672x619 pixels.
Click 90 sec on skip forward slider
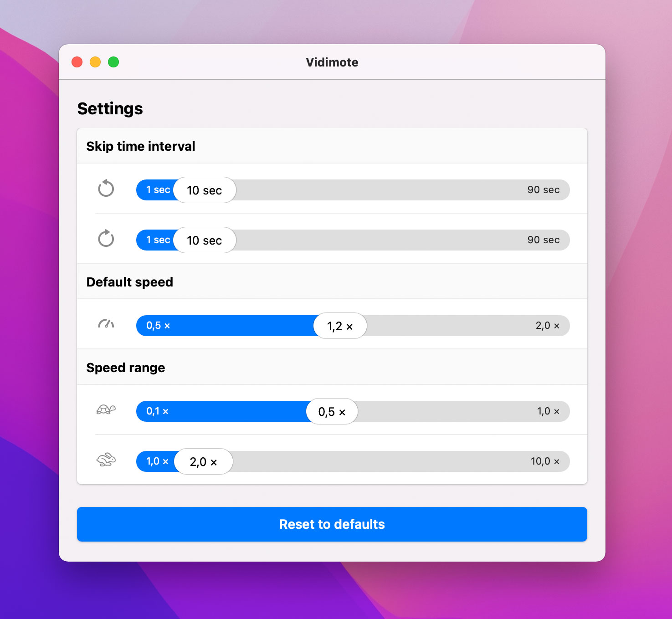click(544, 240)
